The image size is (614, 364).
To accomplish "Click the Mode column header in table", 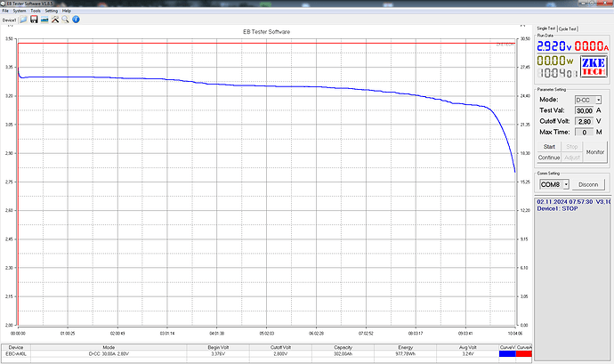I will 109,348.
